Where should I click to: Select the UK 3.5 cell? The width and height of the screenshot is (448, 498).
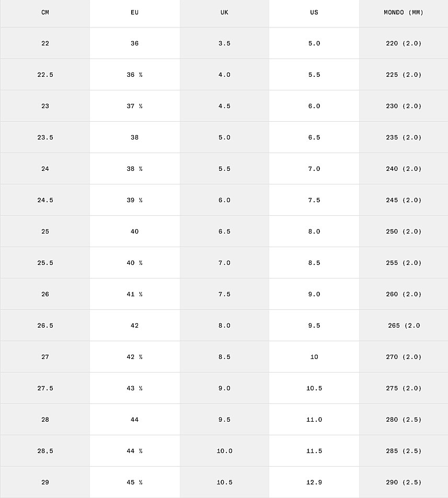pyautogui.click(x=224, y=43)
